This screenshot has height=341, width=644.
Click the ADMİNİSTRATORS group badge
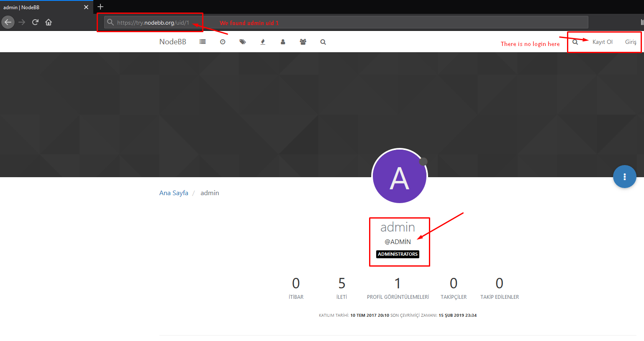click(398, 254)
